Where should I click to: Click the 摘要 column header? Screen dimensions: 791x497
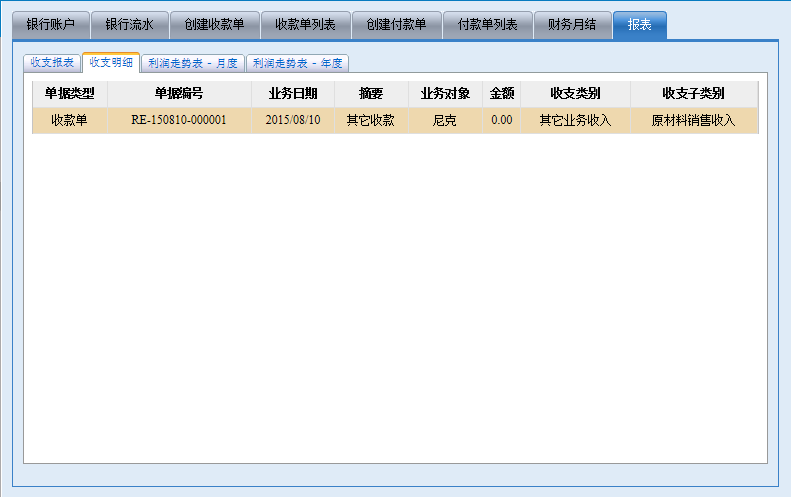pos(371,93)
